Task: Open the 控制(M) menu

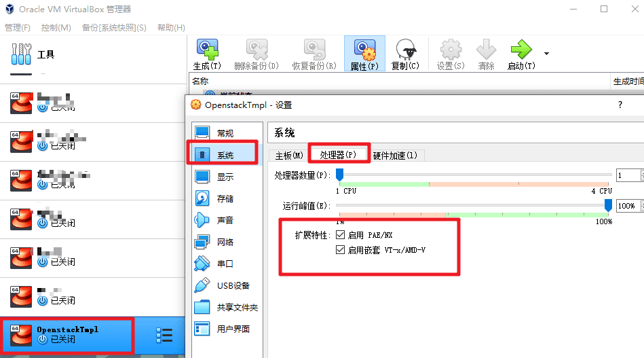Action: click(x=56, y=28)
